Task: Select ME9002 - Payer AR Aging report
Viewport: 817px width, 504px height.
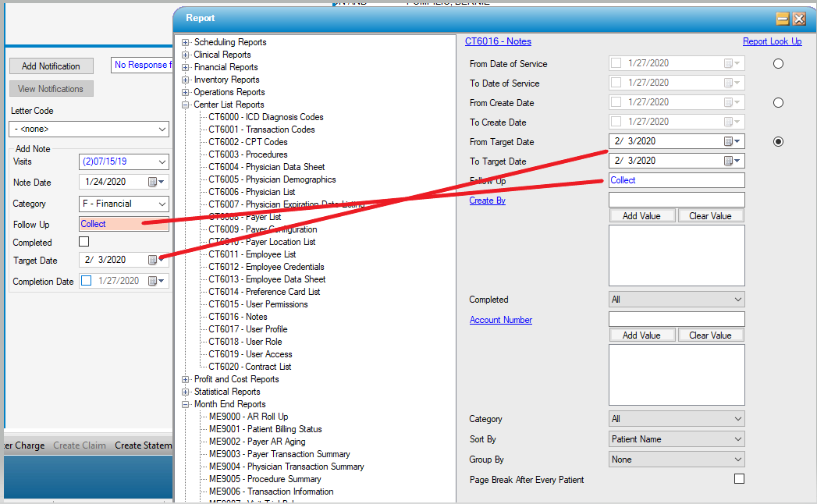Action: (258, 442)
